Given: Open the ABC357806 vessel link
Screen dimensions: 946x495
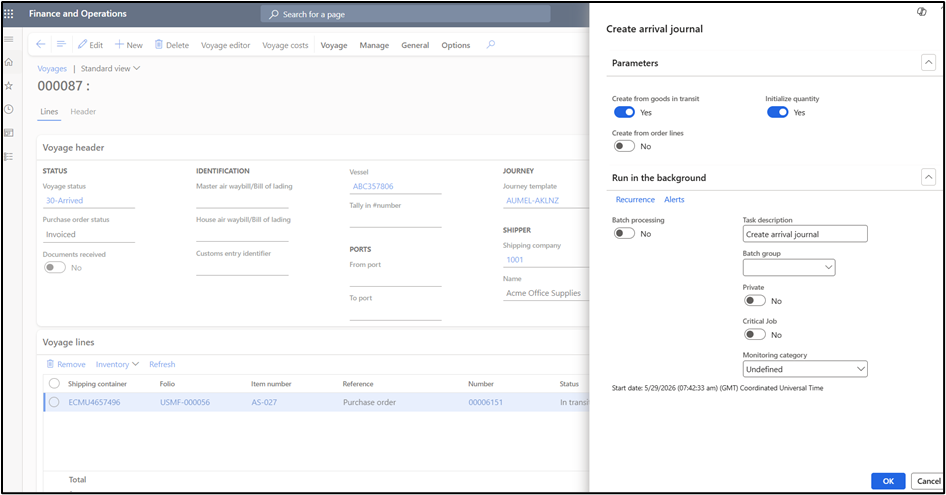Looking at the screenshot, I should [x=373, y=186].
